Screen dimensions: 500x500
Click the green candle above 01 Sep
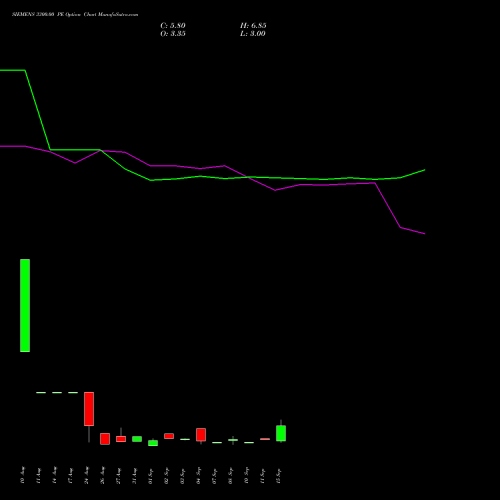153,443
